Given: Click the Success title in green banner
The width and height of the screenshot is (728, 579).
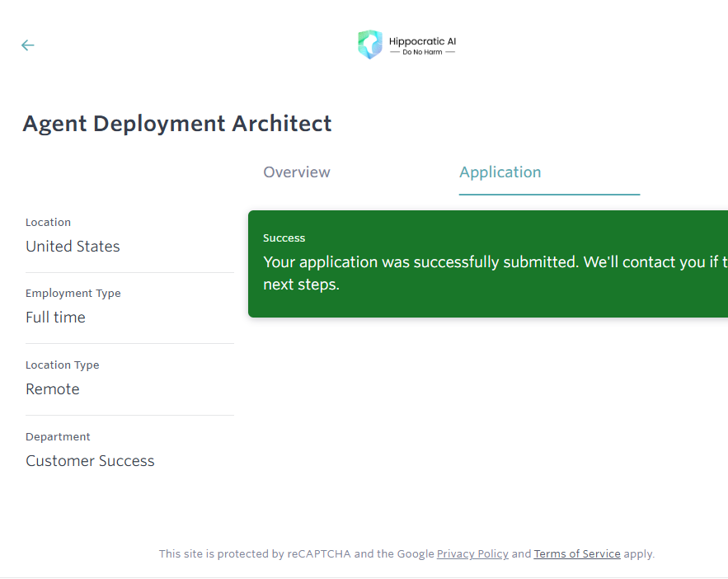Looking at the screenshot, I should click(x=284, y=238).
